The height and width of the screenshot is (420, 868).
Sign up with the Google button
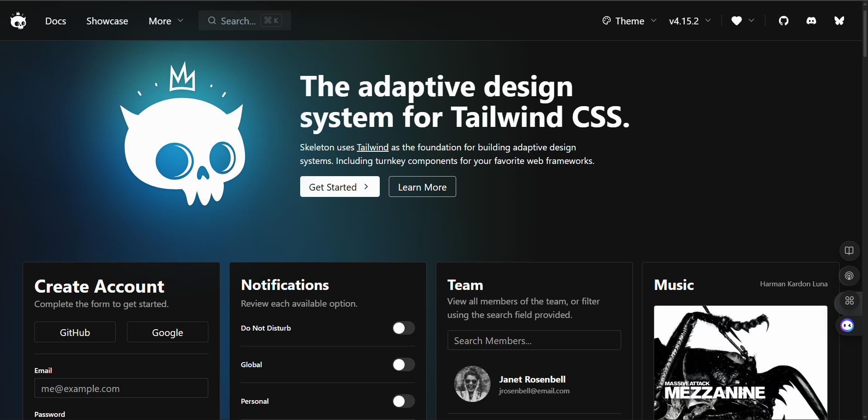click(168, 332)
